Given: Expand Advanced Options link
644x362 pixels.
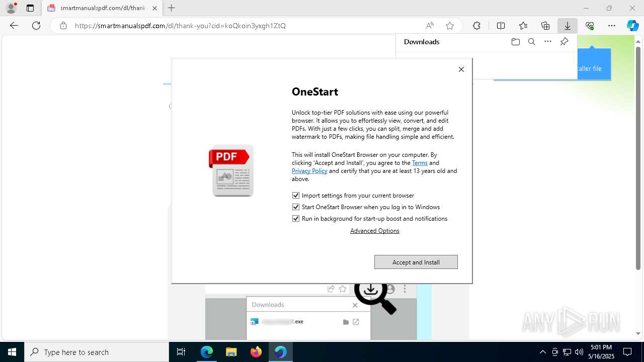Looking at the screenshot, I should click(x=375, y=231).
